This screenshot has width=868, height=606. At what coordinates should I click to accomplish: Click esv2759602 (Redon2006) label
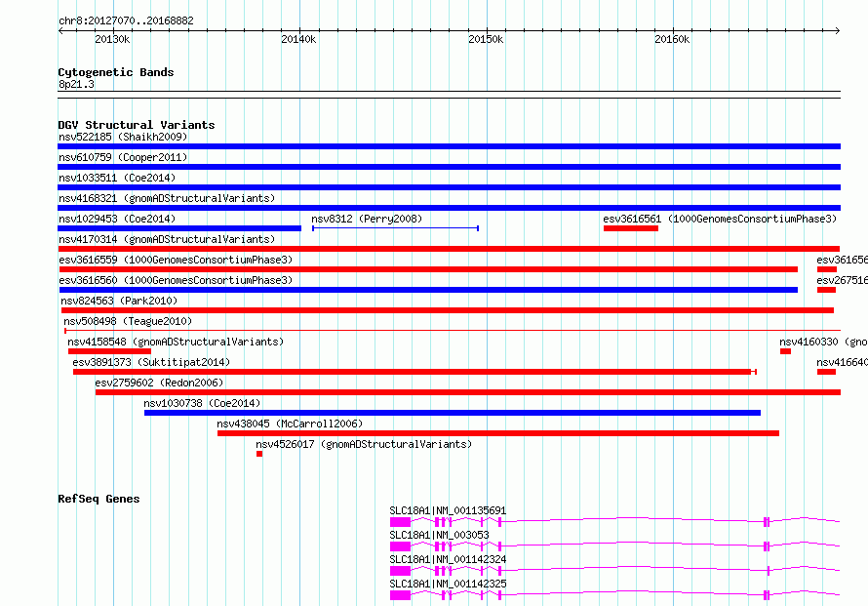click(x=159, y=383)
